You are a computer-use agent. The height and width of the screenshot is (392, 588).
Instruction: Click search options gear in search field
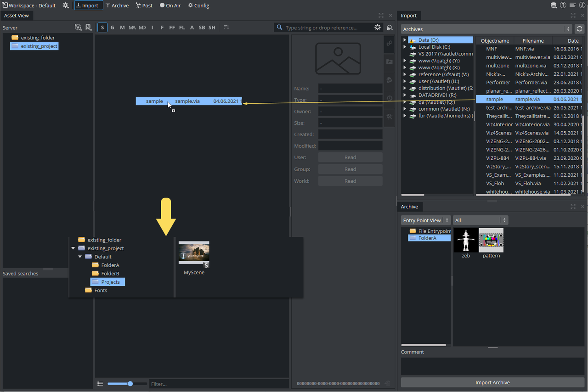[378, 28]
